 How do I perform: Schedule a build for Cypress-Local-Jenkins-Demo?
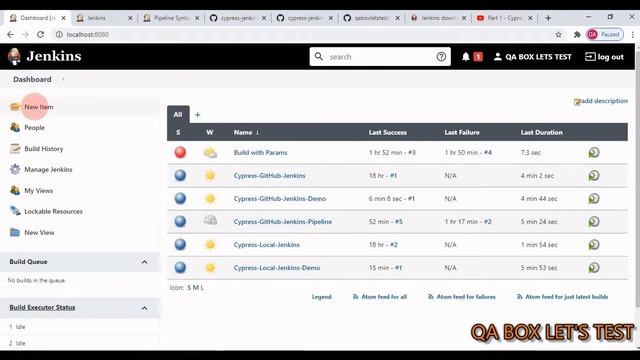coord(594,268)
